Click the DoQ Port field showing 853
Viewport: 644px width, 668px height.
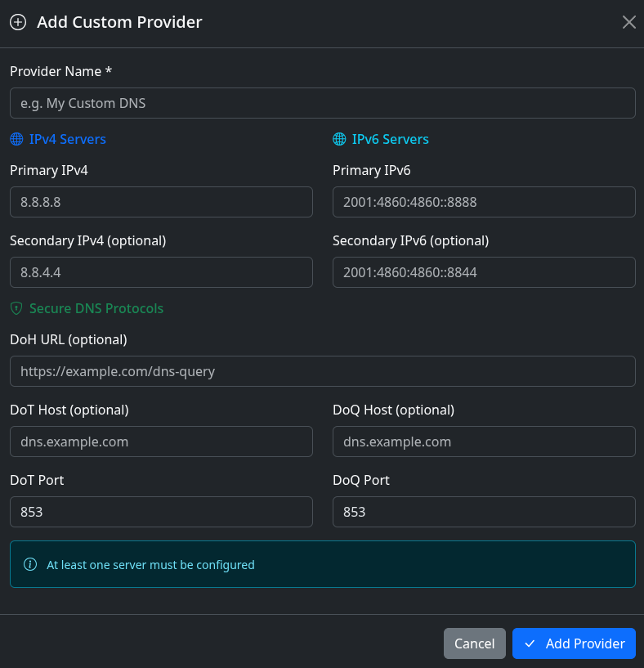[484, 512]
